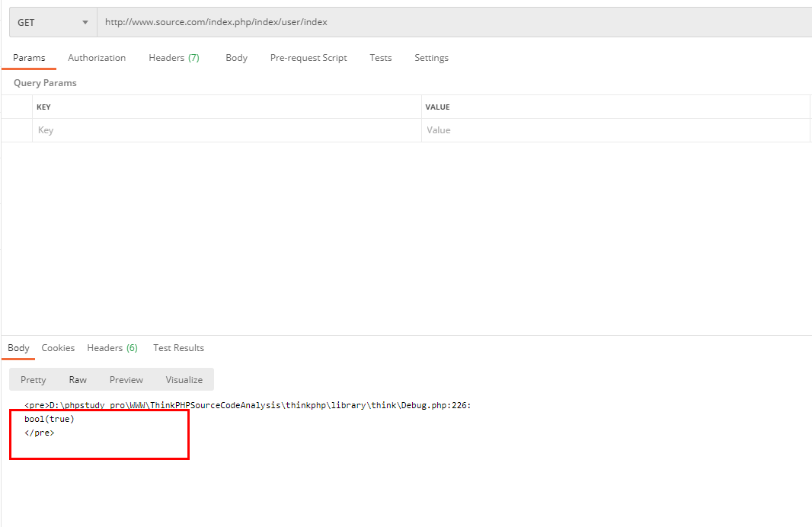This screenshot has width=812, height=527.
Task: Open the request Body tab
Action: pos(237,58)
